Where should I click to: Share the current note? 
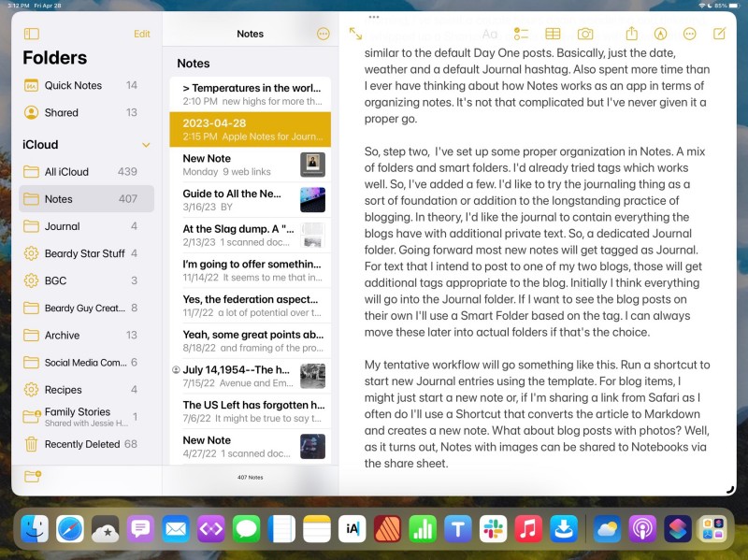(631, 33)
